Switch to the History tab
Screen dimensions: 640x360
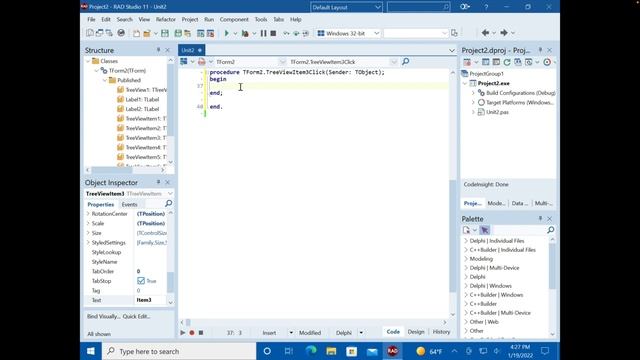click(x=441, y=332)
